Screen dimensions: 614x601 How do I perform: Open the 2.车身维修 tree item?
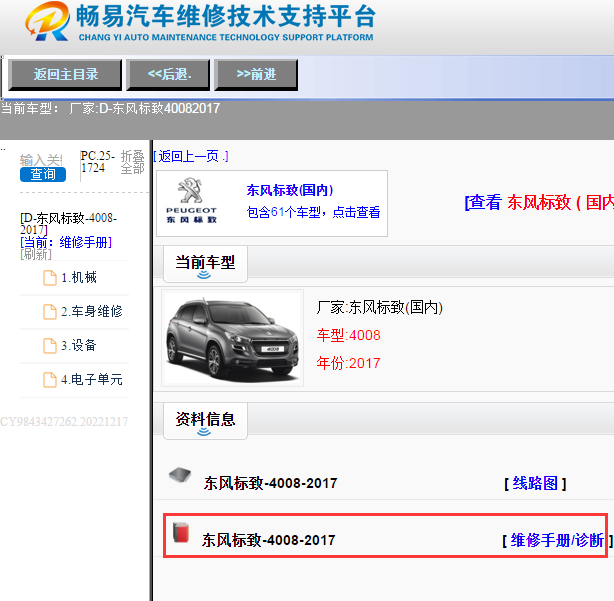point(92,312)
